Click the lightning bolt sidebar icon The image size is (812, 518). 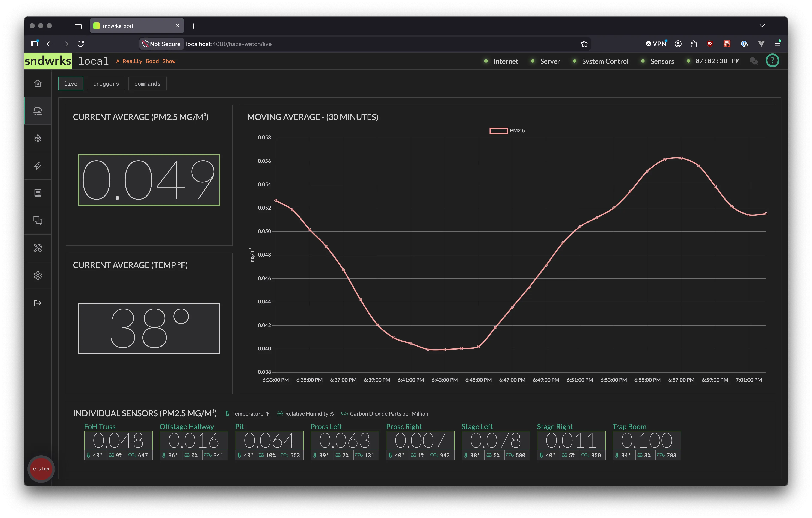click(x=38, y=165)
